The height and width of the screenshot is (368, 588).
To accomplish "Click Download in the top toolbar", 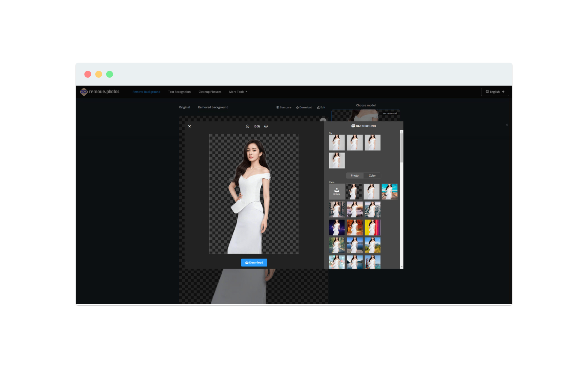I will (304, 107).
